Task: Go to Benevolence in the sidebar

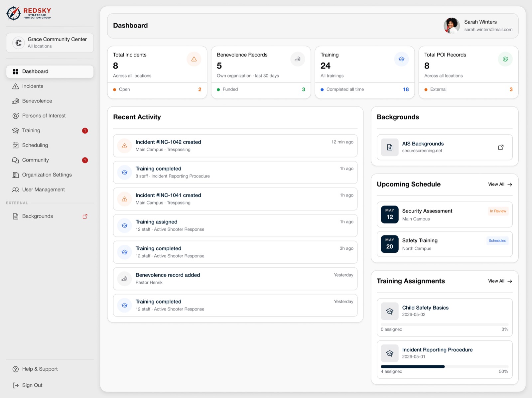Action: [x=50, y=101]
